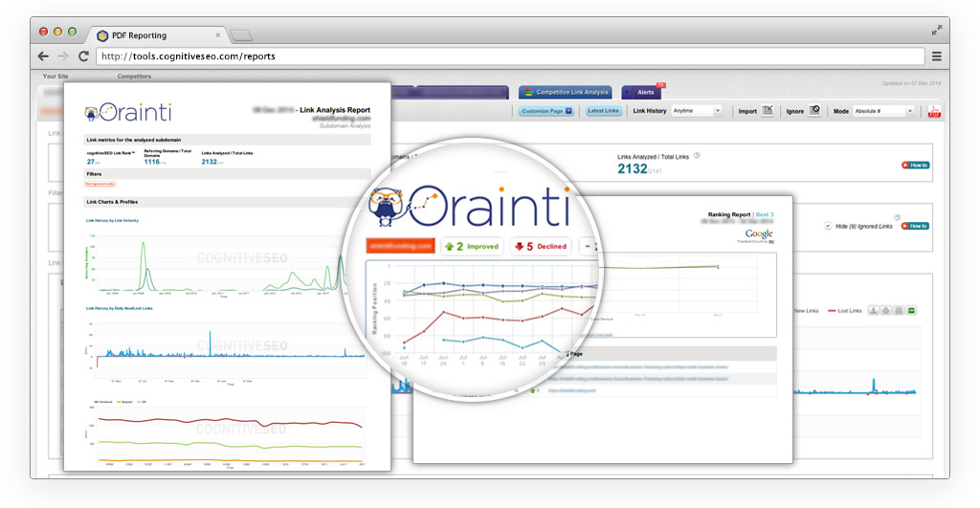Click the chart print icon
Image resolution: width=980 pixels, height=508 pixels.
[x=886, y=311]
